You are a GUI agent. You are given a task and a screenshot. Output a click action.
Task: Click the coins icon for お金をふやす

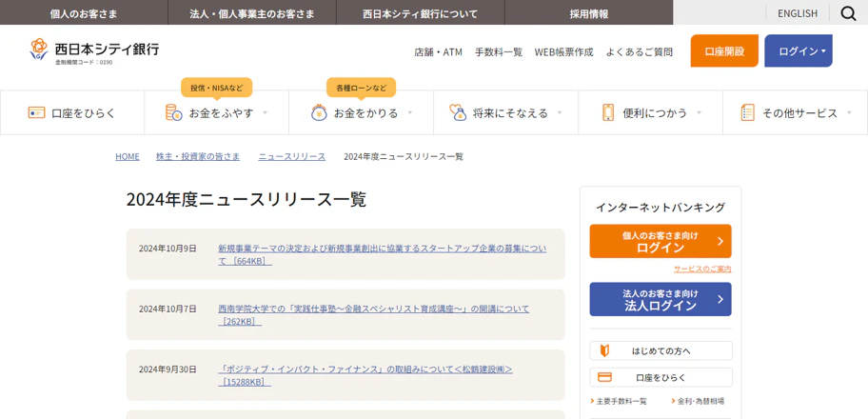(174, 112)
